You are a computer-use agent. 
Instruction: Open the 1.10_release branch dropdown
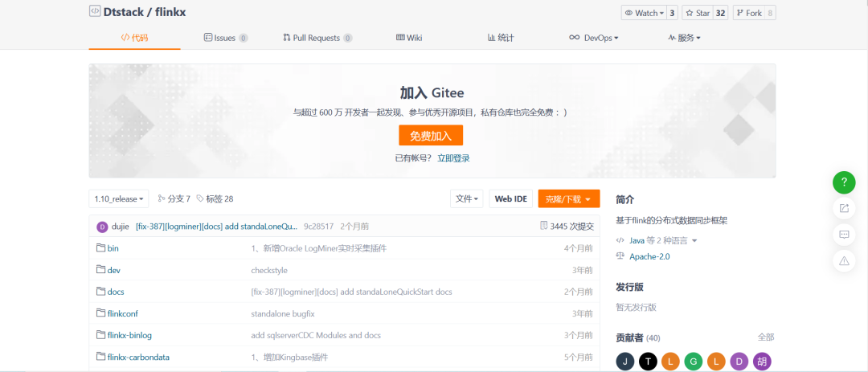pyautogui.click(x=118, y=198)
